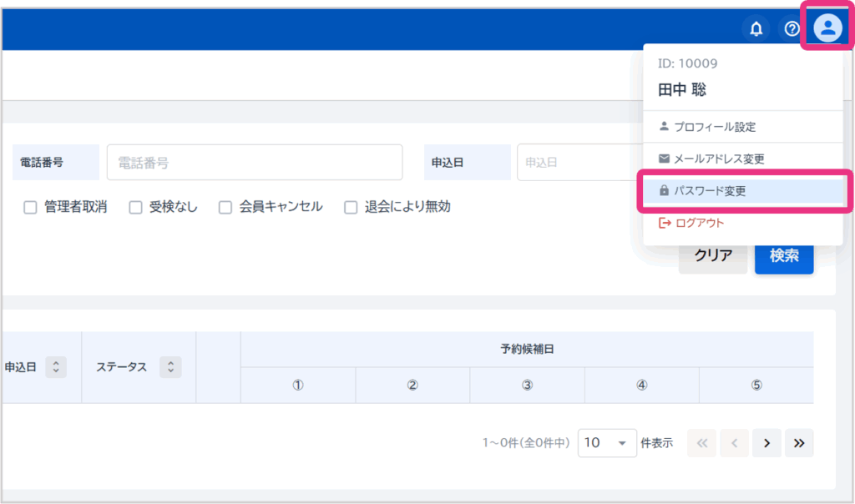Jump to the first results page
The width and height of the screenshot is (855, 504).
click(701, 443)
